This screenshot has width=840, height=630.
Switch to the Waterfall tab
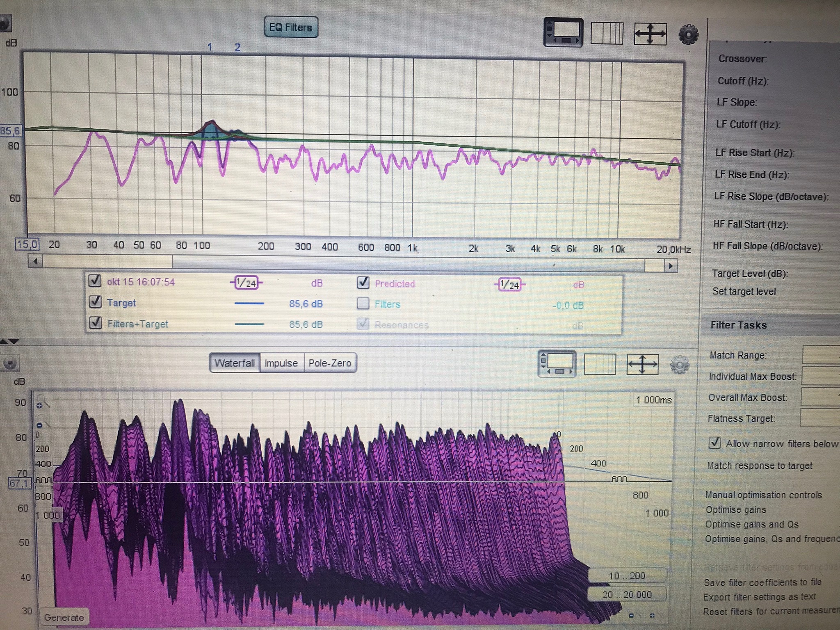tap(235, 363)
